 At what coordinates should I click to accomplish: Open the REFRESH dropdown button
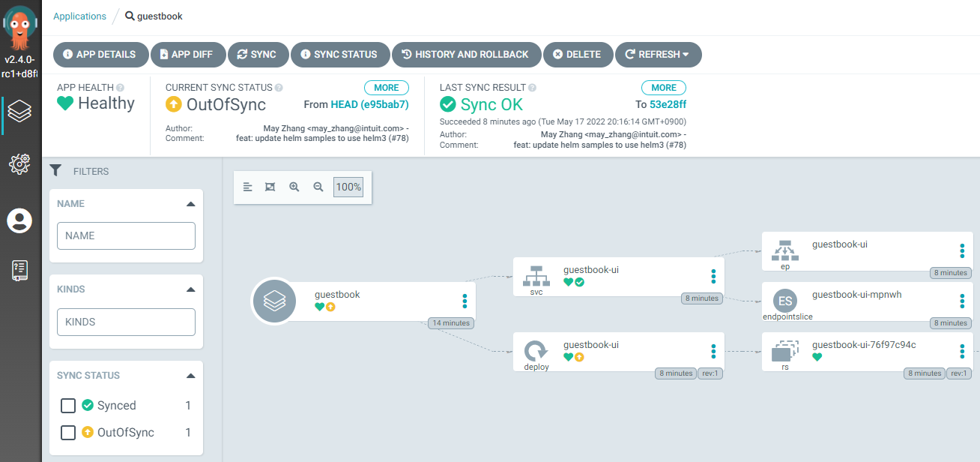(658, 55)
